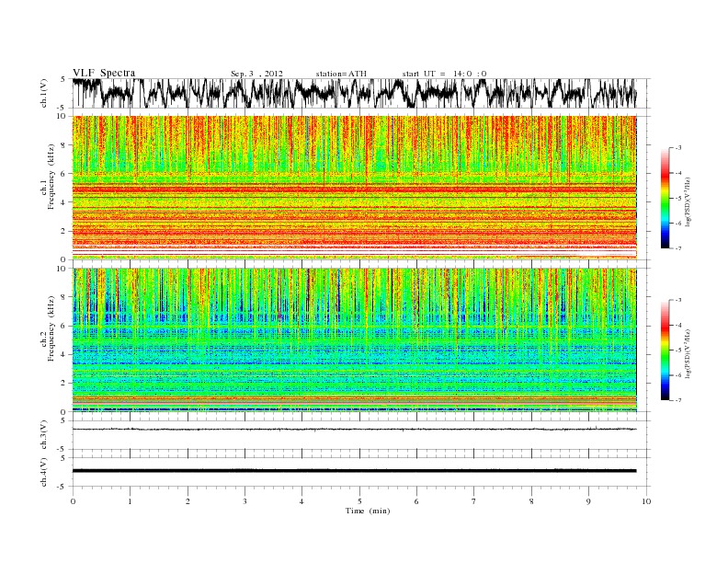Click the "-7" label on ch.1 color bar

(678, 248)
